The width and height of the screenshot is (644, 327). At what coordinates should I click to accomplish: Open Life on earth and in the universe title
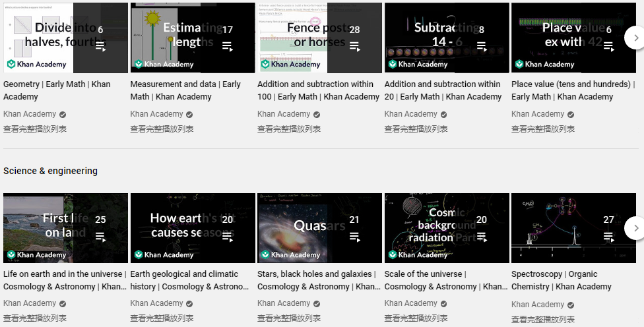(x=65, y=280)
